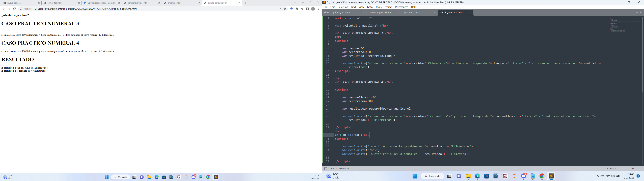Click 'CASO PRACTICO NUMERAL 4' heading in Chrome
644x181 pixels.
pyautogui.click(x=40, y=43)
